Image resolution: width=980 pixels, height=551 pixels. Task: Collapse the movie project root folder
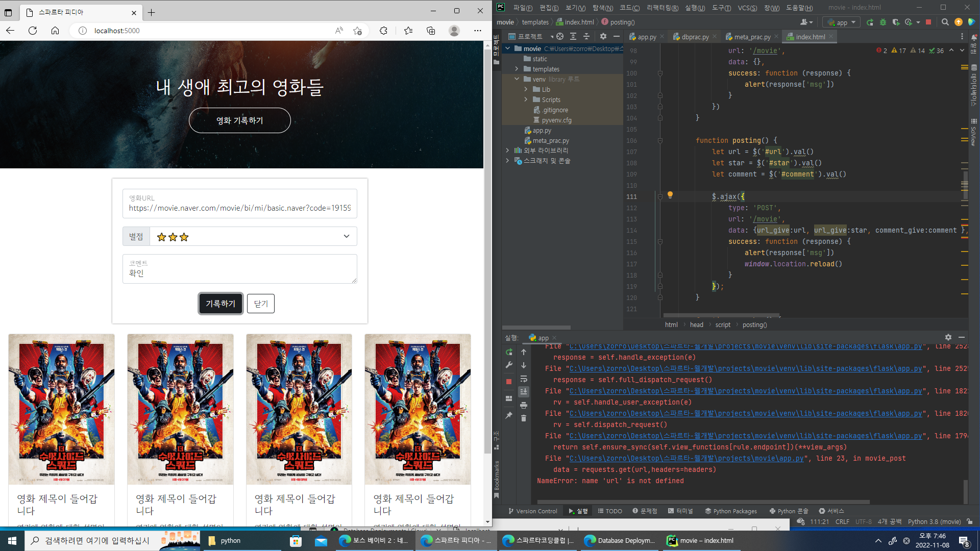pyautogui.click(x=508, y=48)
